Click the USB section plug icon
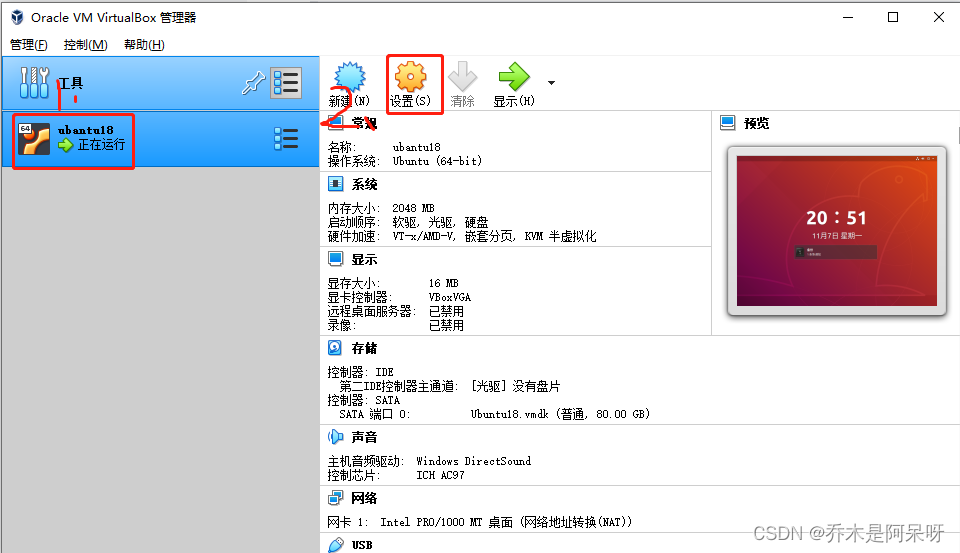The image size is (960, 553). pos(336,544)
